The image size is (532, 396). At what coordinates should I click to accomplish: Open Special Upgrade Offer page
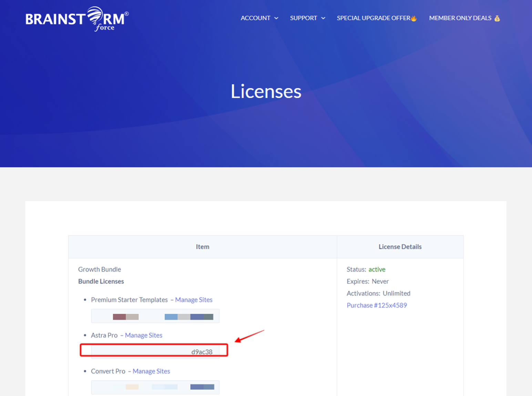(x=374, y=18)
